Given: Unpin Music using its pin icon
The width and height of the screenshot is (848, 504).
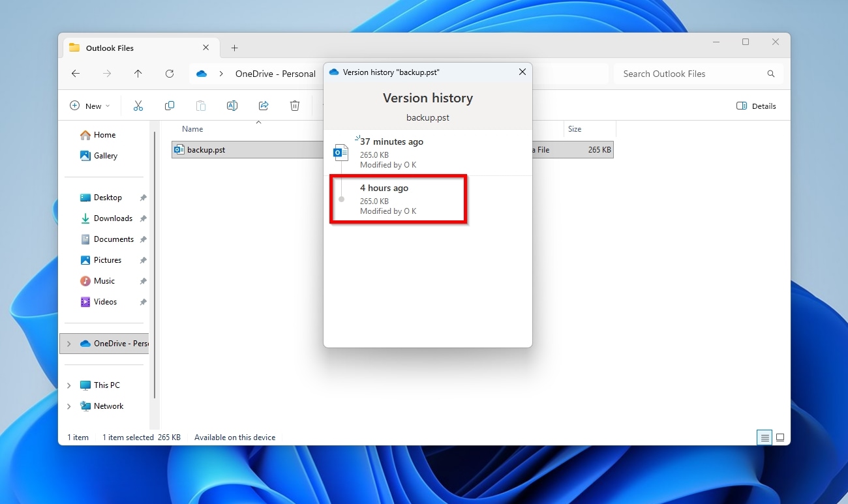Looking at the screenshot, I should pyautogui.click(x=144, y=281).
